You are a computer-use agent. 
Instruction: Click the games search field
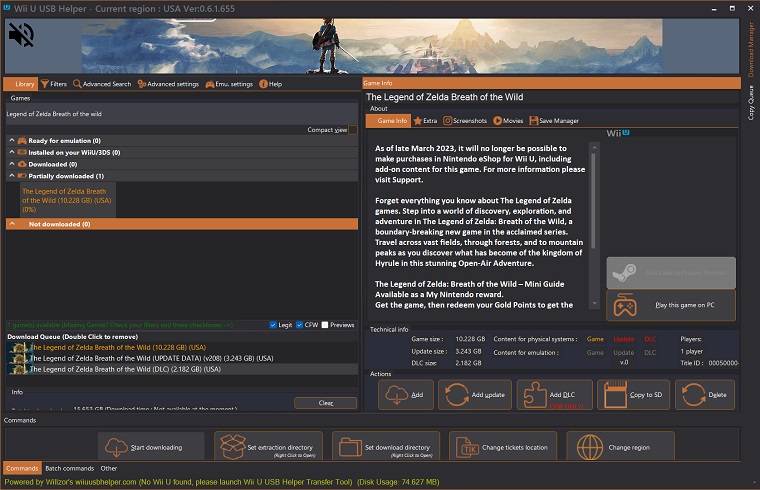(x=182, y=114)
